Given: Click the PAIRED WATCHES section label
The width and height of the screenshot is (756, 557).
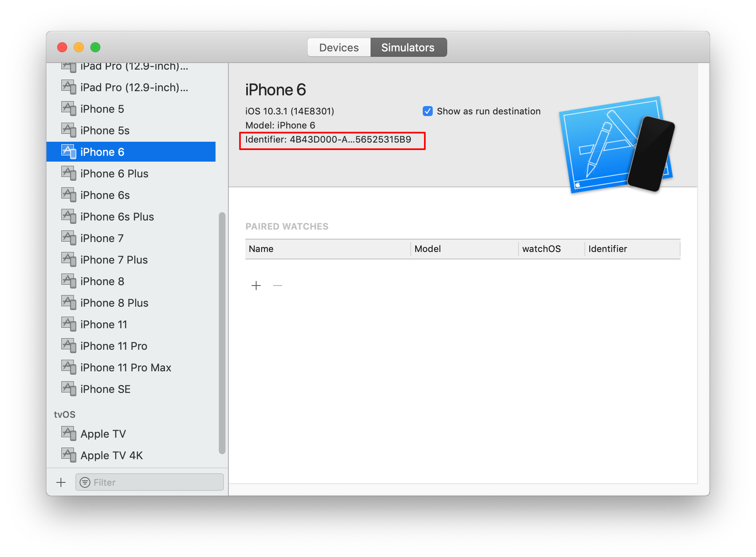Looking at the screenshot, I should point(287,227).
